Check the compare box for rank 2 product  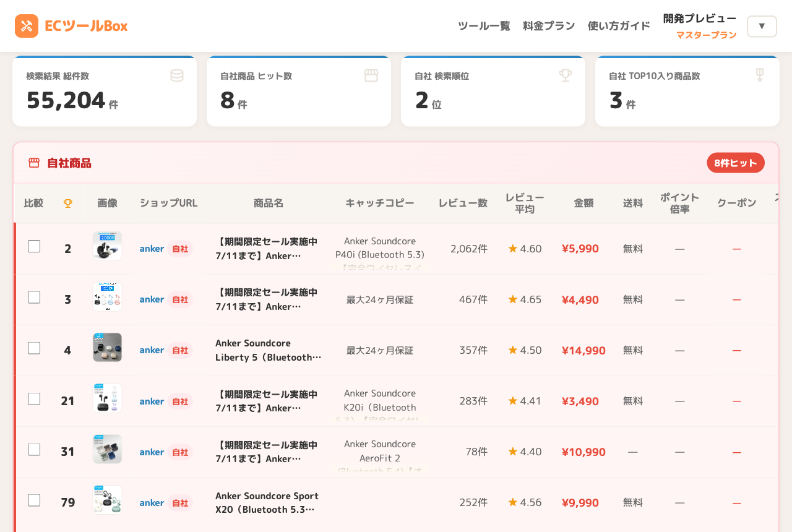pyautogui.click(x=34, y=246)
